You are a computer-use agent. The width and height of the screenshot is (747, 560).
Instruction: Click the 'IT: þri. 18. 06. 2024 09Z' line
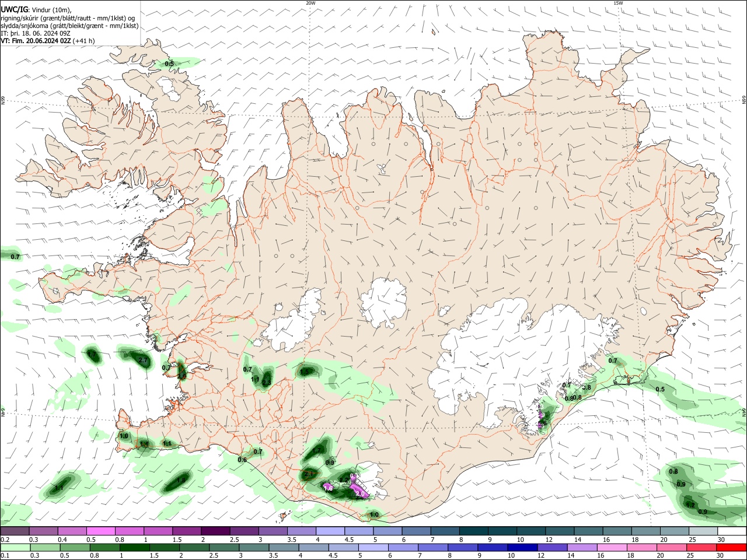click(x=36, y=33)
